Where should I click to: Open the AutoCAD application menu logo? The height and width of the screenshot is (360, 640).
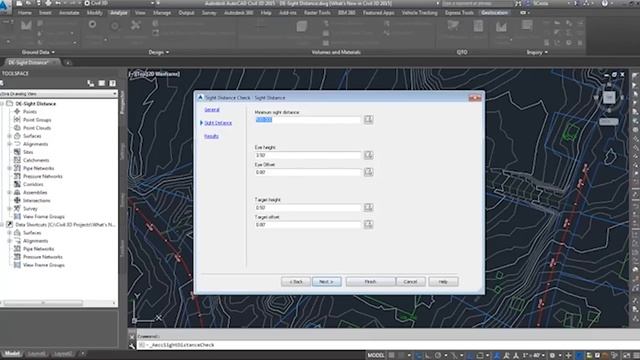tap(4, 6)
